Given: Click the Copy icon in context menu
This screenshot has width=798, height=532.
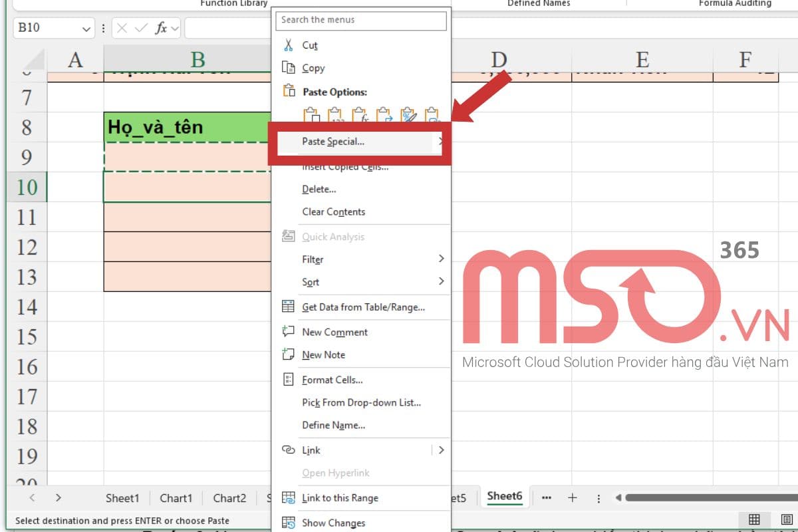Looking at the screenshot, I should pos(288,68).
